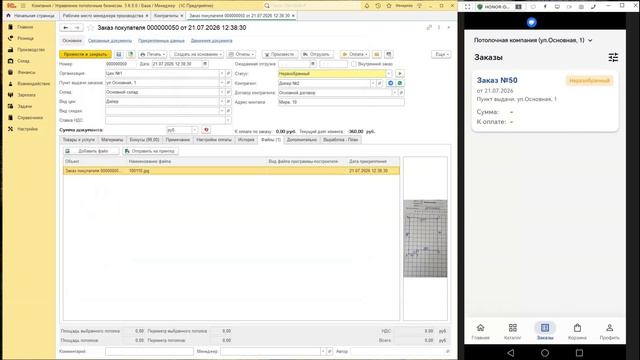Viewport: 640px width, 360px height.
Task: Tap Android home circle in phone window
Action: tap(545, 352)
